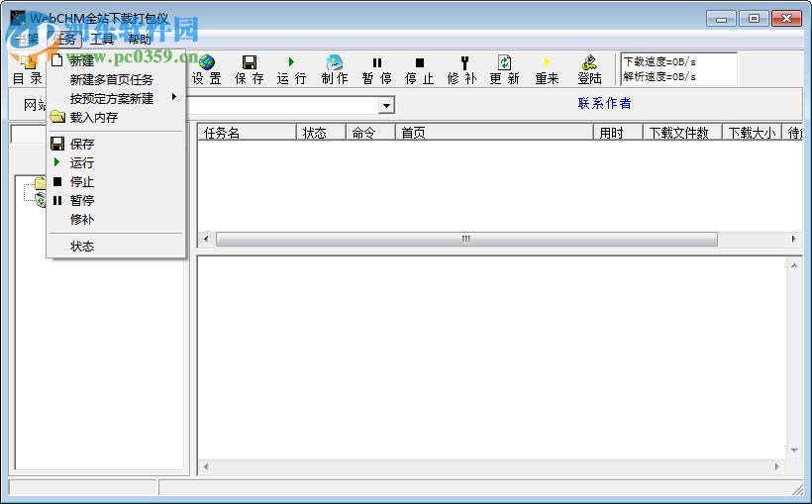The width and height of the screenshot is (812, 504).
Task: Open the 书架 menu
Action: [26, 39]
